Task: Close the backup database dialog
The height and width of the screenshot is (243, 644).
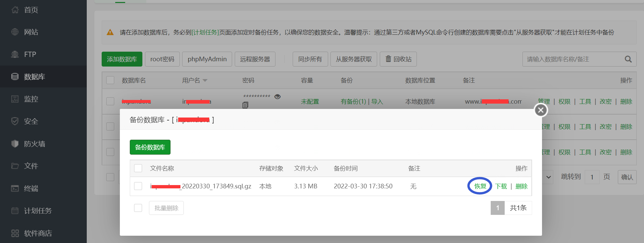Action: (541, 110)
